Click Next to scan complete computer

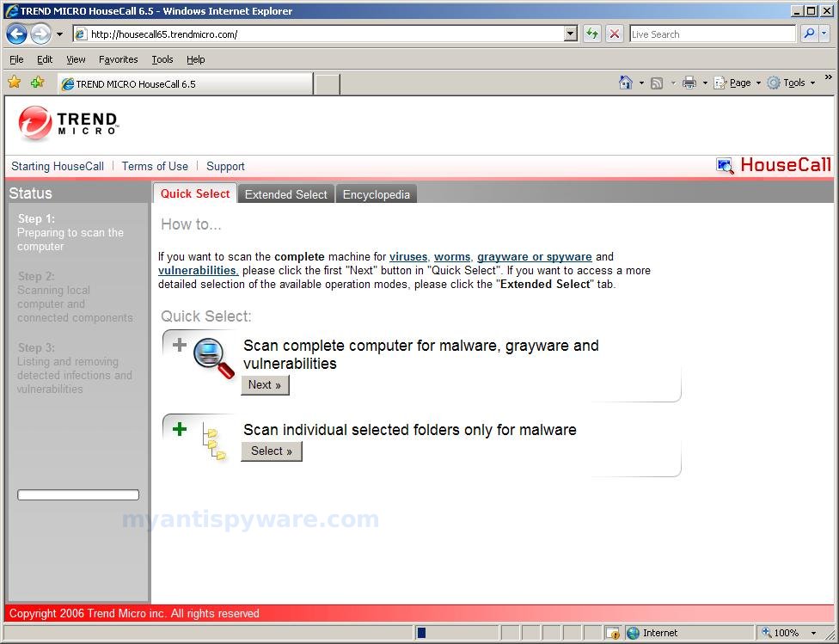tap(265, 385)
